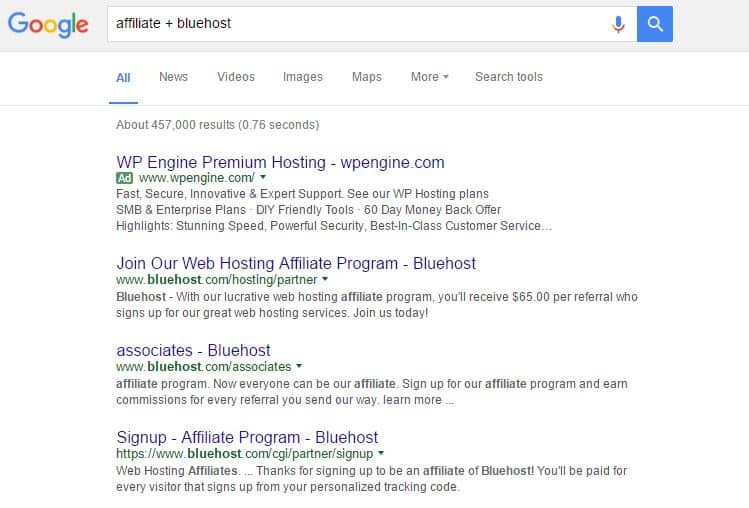Switch to the News tab
Screen dimensions: 749x508
point(173,77)
